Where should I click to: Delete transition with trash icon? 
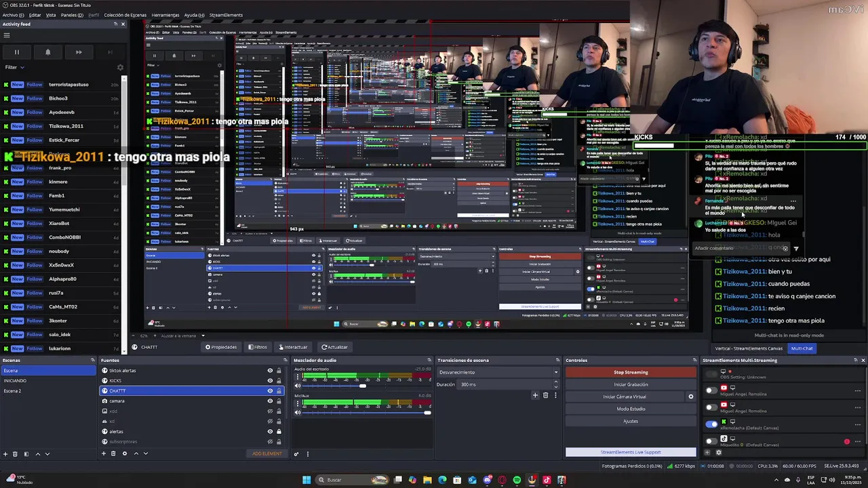pyautogui.click(x=545, y=395)
